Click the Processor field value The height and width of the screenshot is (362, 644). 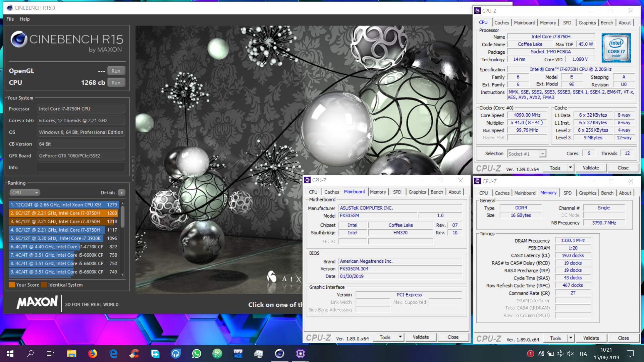pyautogui.click(x=81, y=109)
